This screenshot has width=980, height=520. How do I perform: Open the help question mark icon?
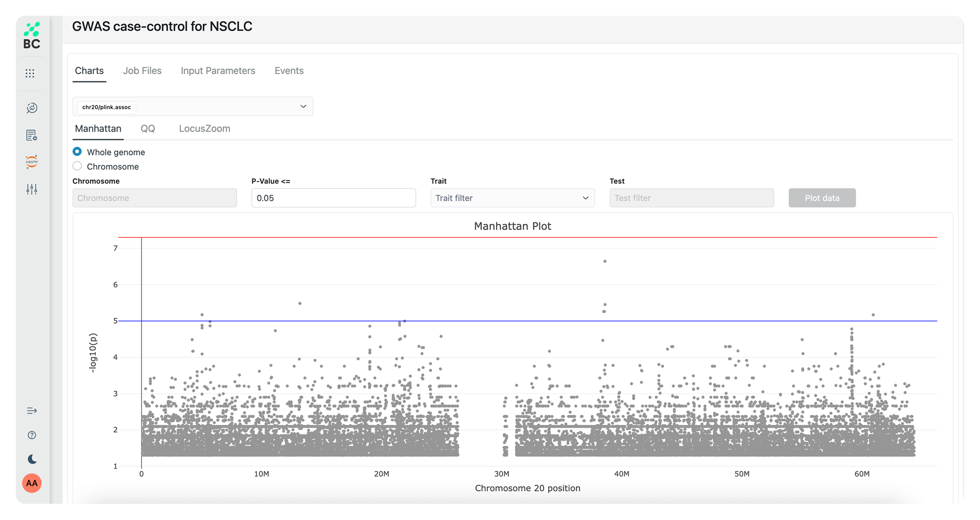click(32, 435)
